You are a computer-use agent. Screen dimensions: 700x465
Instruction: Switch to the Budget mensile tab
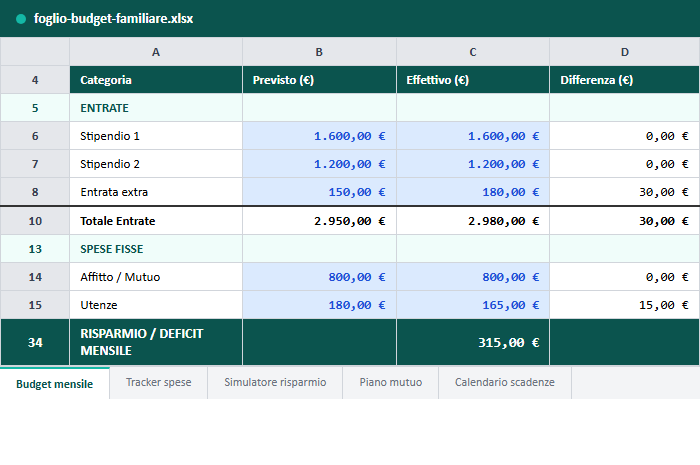(54, 383)
